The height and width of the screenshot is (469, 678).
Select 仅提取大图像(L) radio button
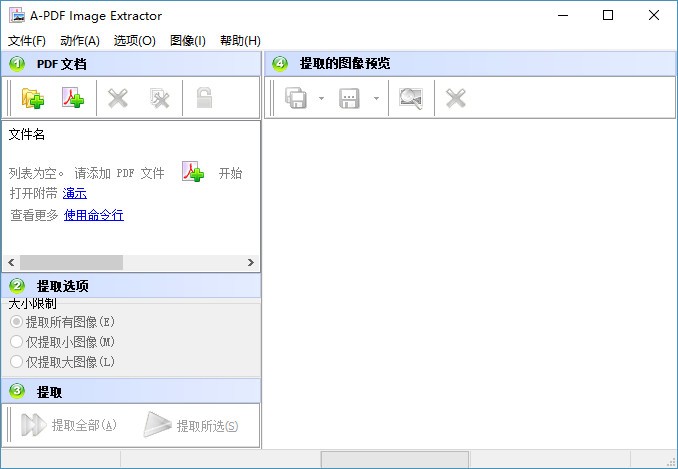click(16, 361)
